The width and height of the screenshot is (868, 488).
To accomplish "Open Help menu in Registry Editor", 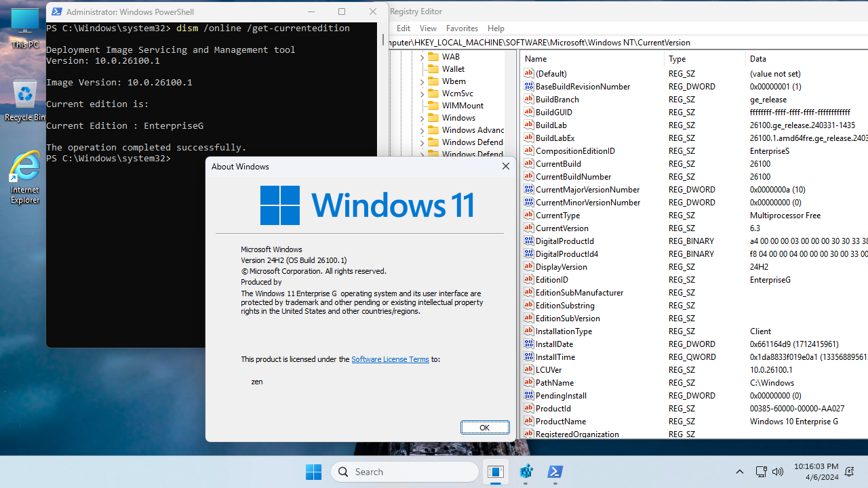I will pos(496,28).
